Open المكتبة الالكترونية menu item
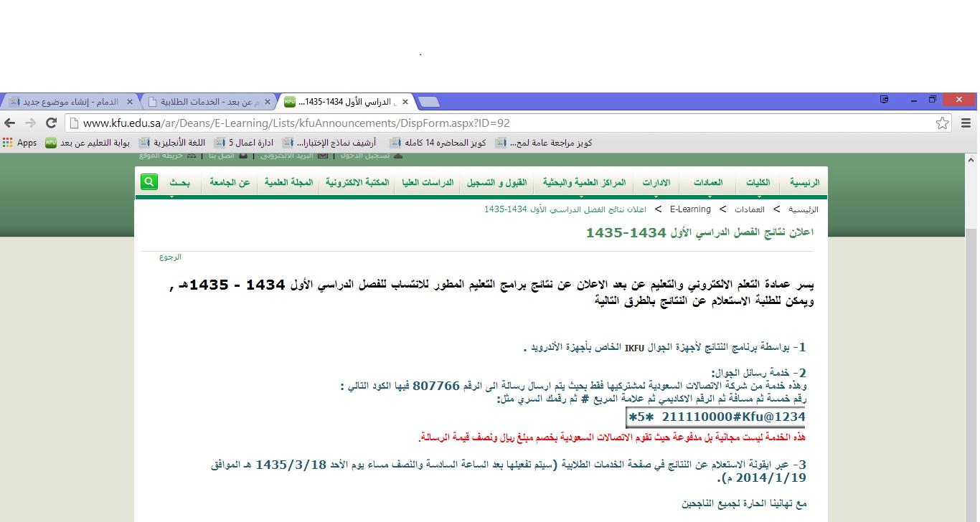The width and height of the screenshot is (980, 522). point(357,183)
